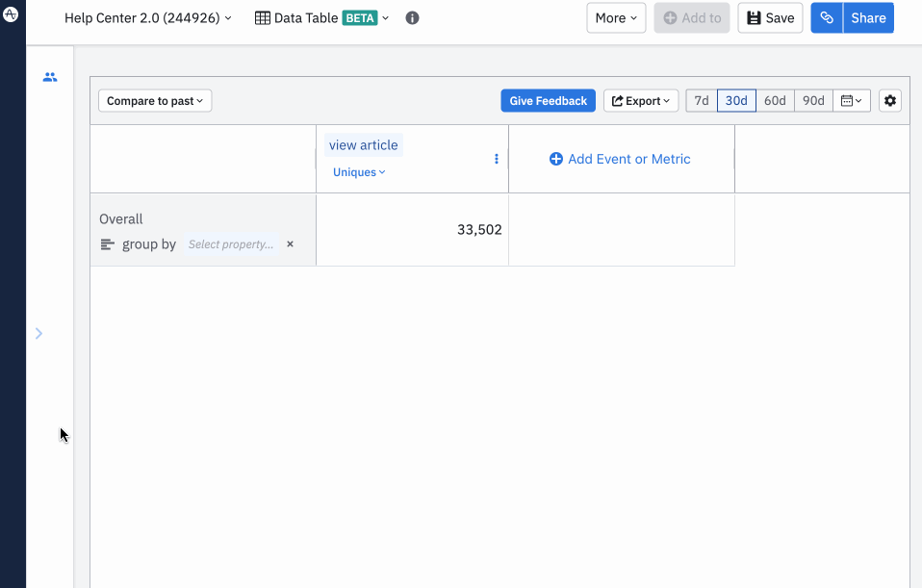Select the 7d date range

702,101
